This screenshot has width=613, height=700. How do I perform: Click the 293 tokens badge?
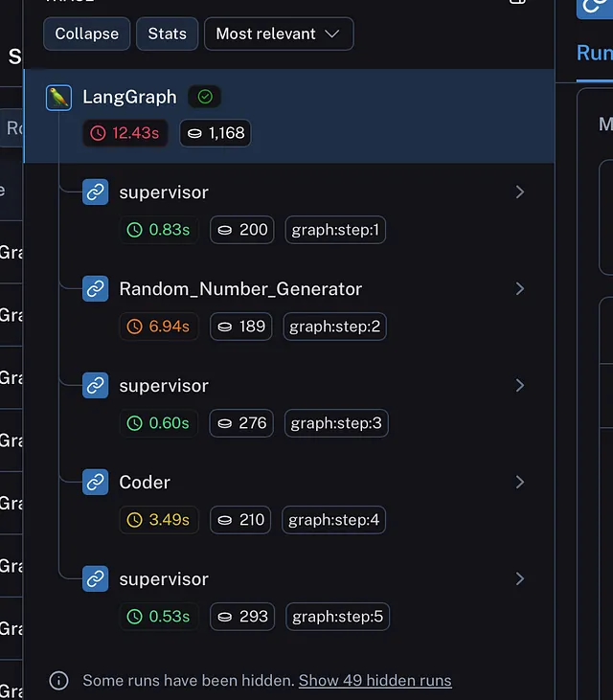tap(242, 617)
